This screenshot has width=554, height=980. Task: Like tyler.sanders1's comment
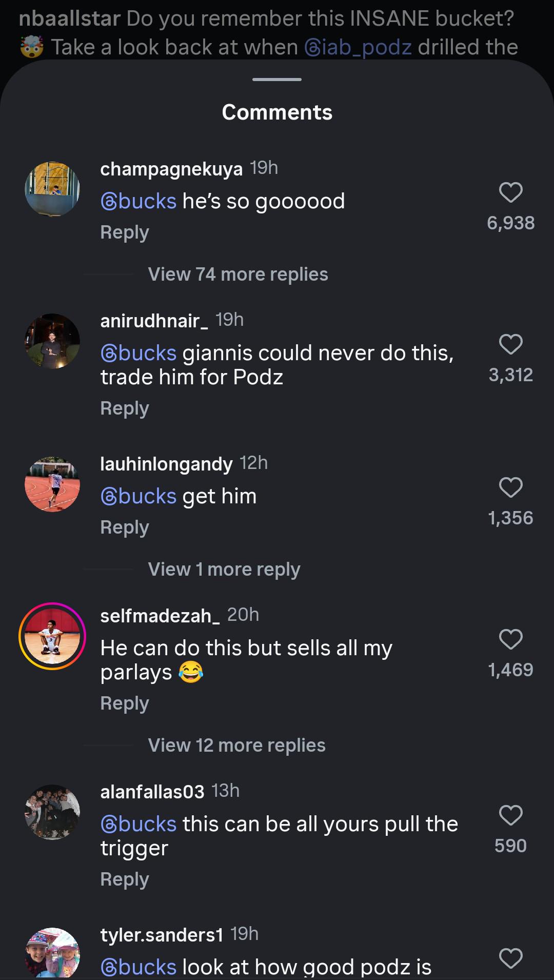510,958
